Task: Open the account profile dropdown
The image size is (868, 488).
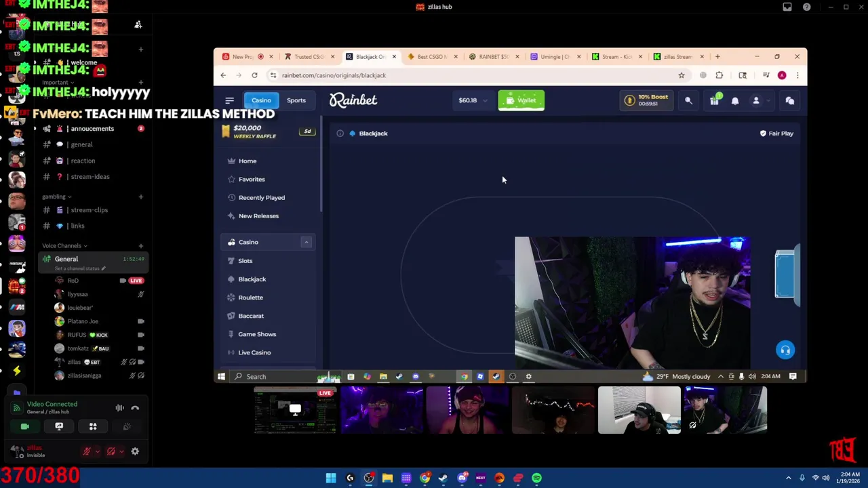Action: pos(760,100)
